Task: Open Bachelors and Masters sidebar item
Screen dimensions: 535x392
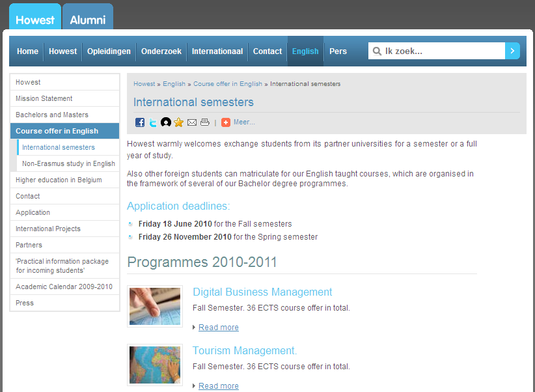Action: tap(65, 115)
